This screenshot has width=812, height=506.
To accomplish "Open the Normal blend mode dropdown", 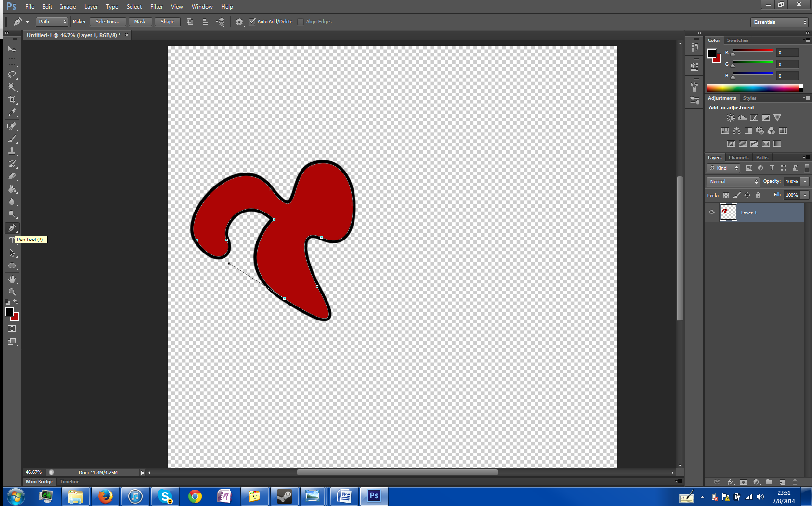I will point(733,182).
